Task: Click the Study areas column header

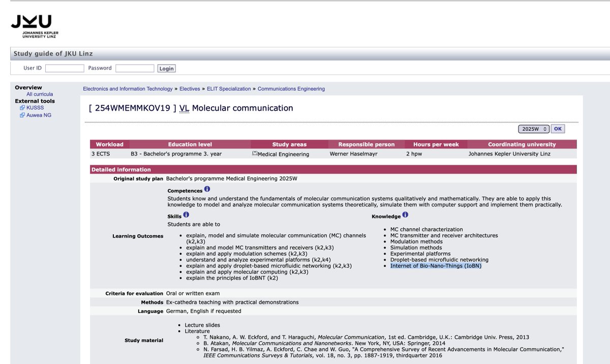Action: [290, 144]
